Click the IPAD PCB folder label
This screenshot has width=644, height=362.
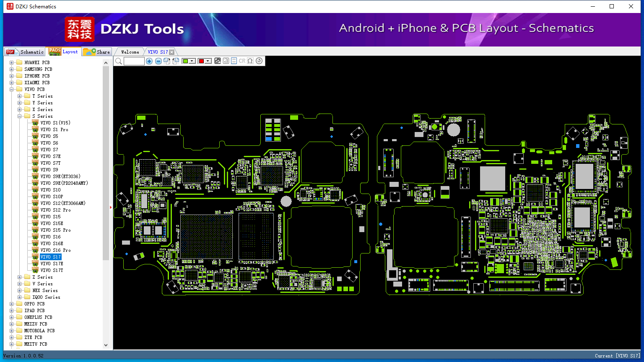(34, 310)
